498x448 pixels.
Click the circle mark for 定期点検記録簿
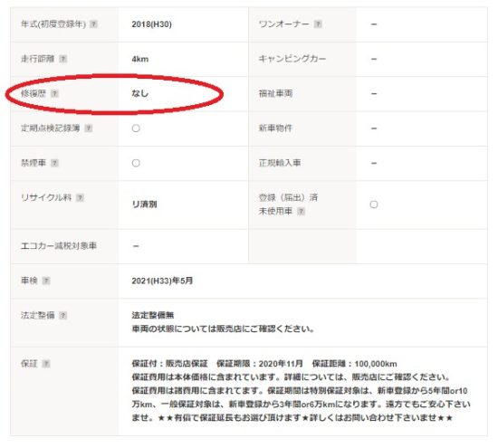[136, 129]
